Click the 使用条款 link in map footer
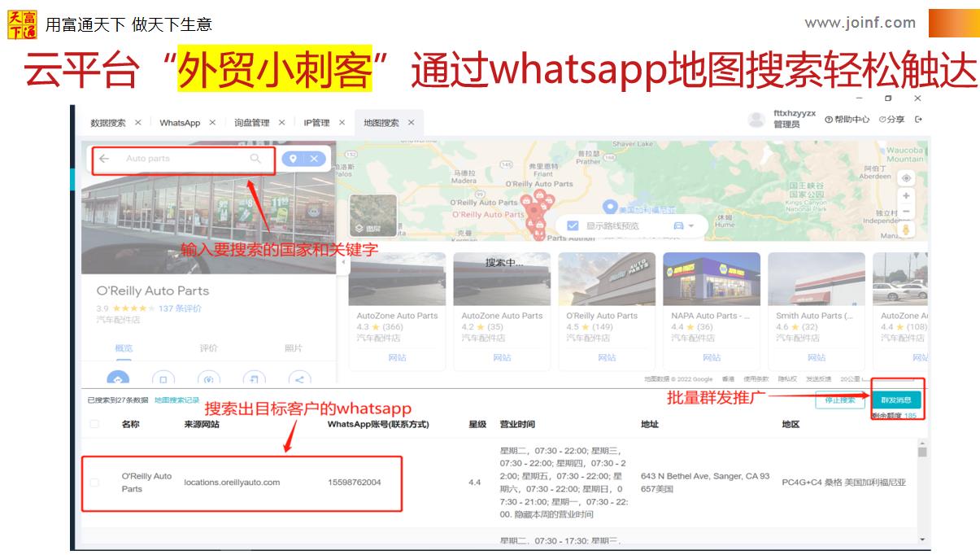The height and width of the screenshot is (555, 980). click(756, 379)
